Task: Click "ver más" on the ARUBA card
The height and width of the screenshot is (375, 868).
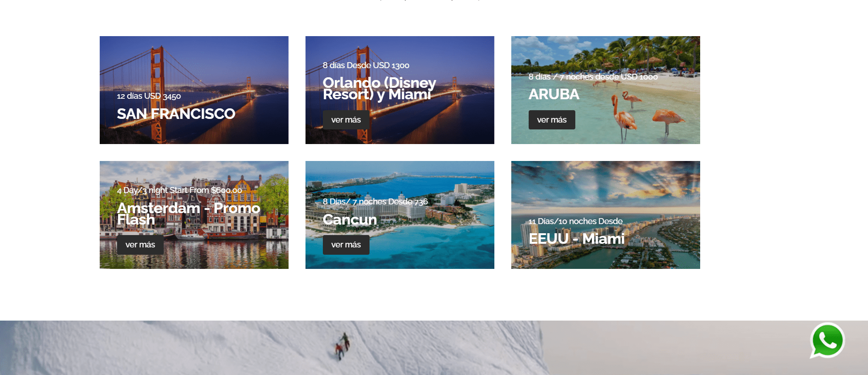Action: click(x=552, y=120)
